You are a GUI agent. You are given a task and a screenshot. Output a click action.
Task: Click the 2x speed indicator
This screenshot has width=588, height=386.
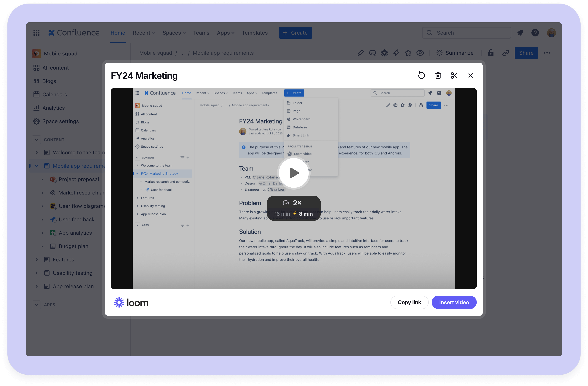click(x=294, y=202)
